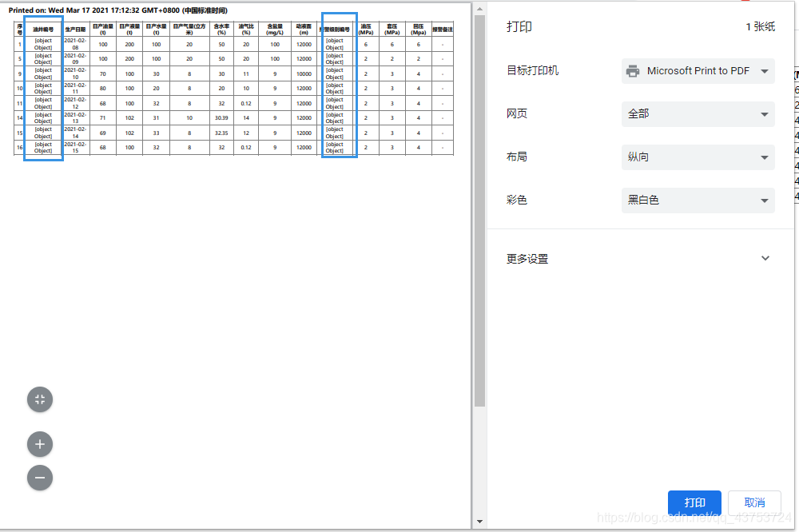
Task: Click the daily oil value 70
Action: (x=103, y=73)
